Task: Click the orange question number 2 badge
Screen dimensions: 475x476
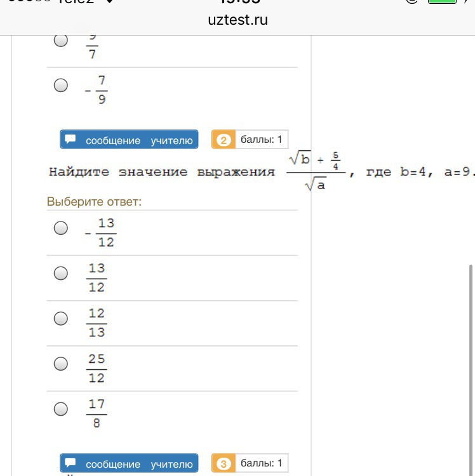Action: pos(223,140)
